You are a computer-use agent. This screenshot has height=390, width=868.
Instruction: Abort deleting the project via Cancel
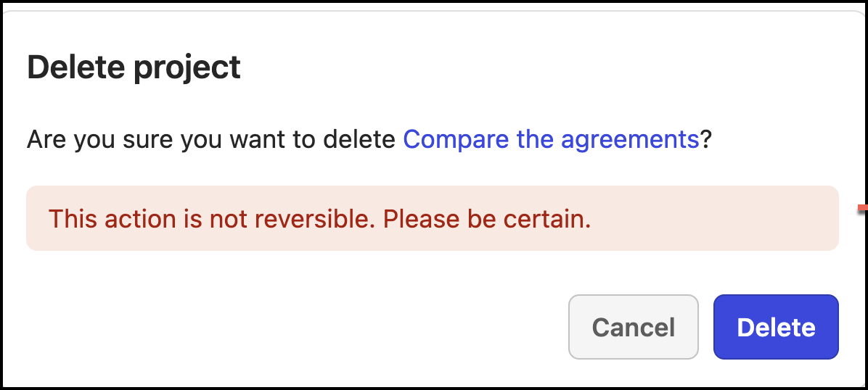633,327
